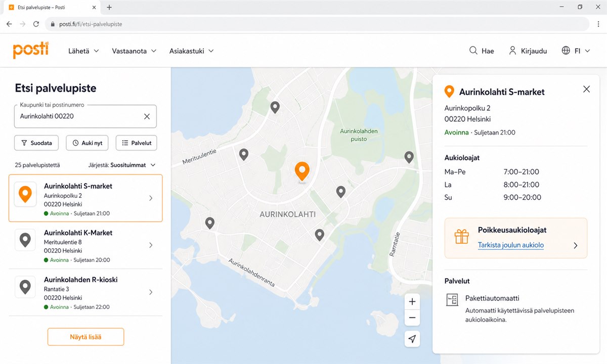Select Aurinkolahti K-Market pin icon in list
This screenshot has height=364, width=607.
click(25, 240)
